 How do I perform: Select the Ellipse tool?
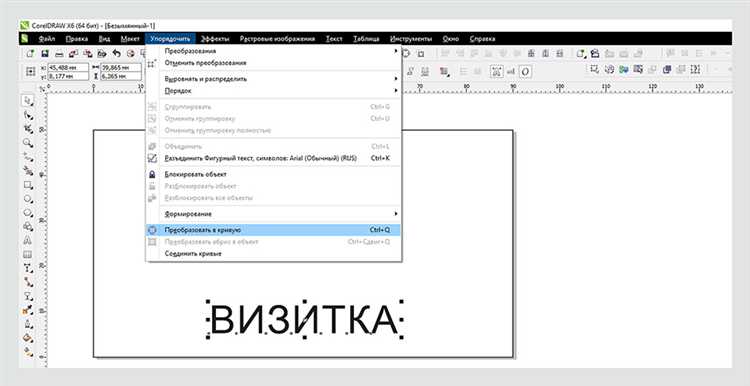pos(28,199)
